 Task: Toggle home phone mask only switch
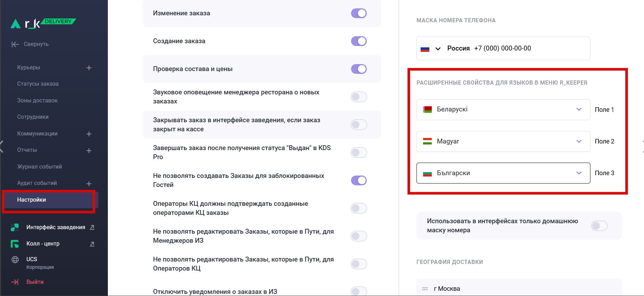599,226
